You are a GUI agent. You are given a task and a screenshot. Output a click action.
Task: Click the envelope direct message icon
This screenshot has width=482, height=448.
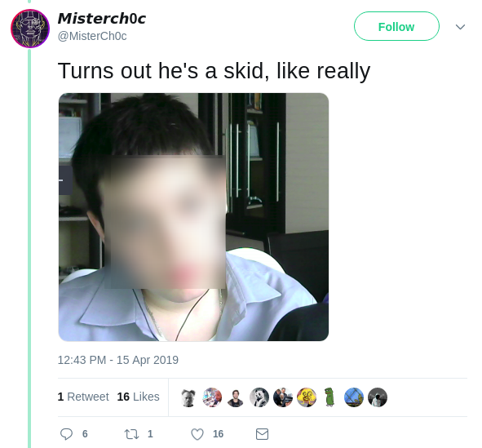click(262, 434)
